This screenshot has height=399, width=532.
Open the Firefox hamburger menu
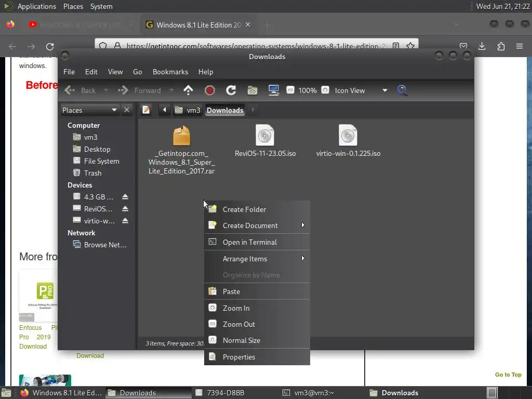tap(520, 46)
